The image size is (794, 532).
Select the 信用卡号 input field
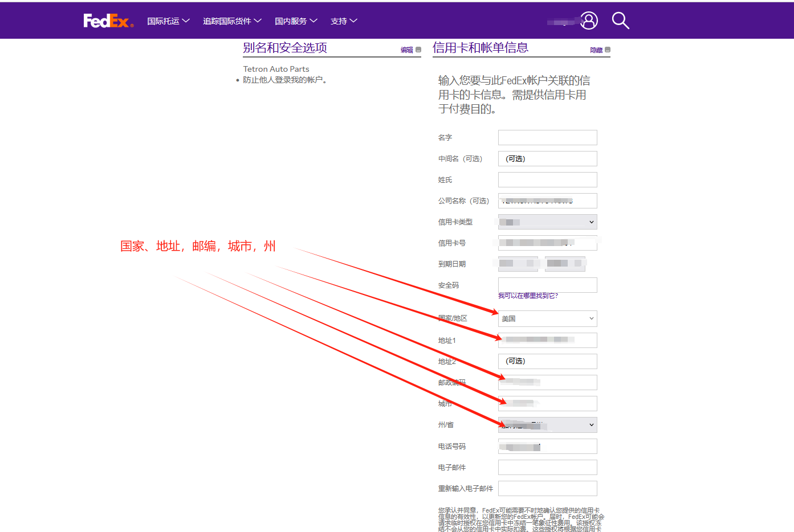click(x=547, y=243)
